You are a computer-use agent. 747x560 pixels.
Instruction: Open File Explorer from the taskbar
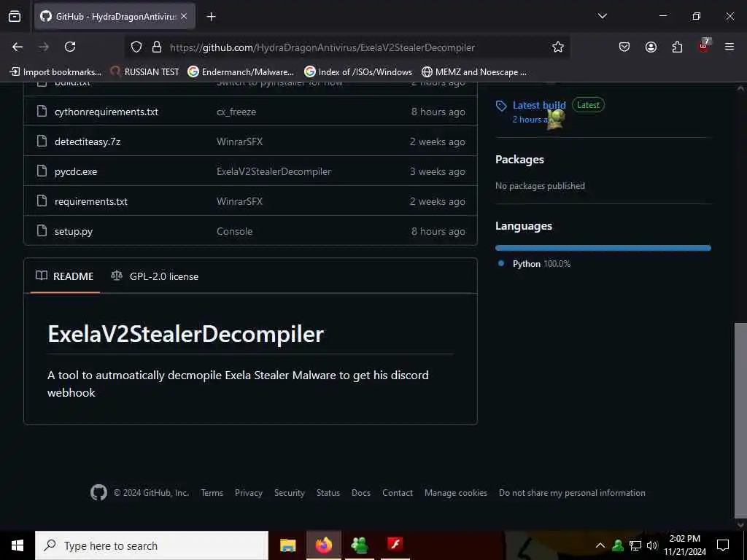287,545
